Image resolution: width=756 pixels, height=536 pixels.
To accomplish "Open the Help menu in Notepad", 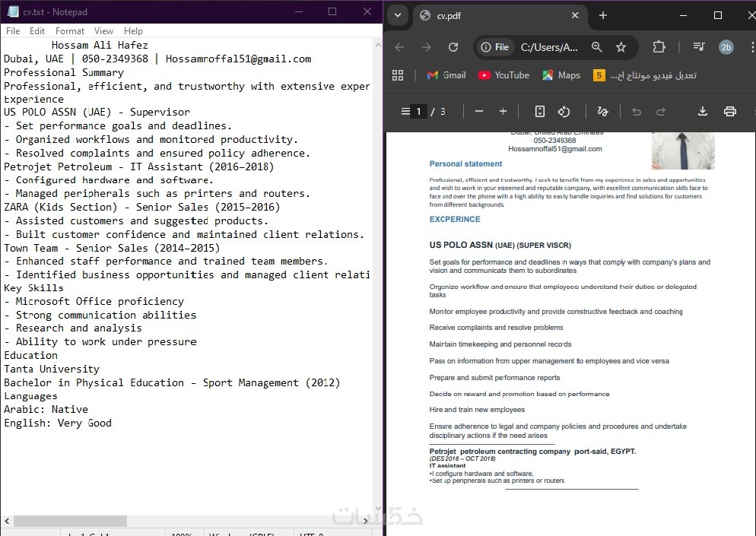I will pos(133,31).
